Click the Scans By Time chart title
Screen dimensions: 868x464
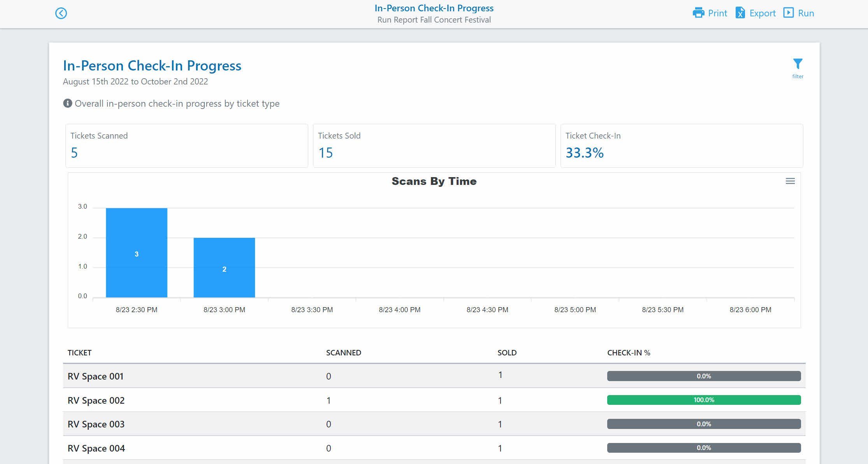pos(434,181)
